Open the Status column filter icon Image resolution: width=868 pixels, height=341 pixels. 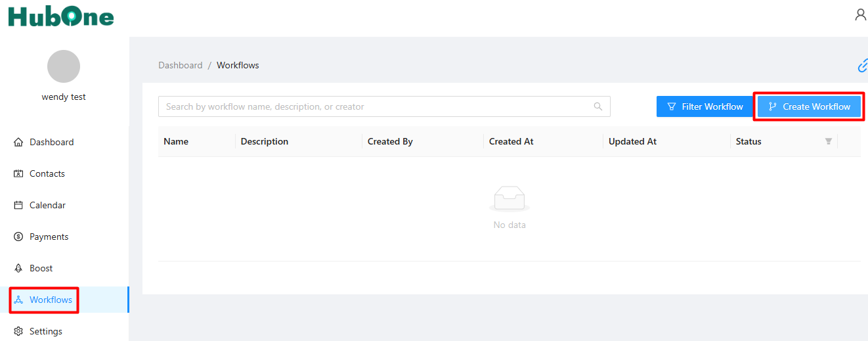[829, 141]
